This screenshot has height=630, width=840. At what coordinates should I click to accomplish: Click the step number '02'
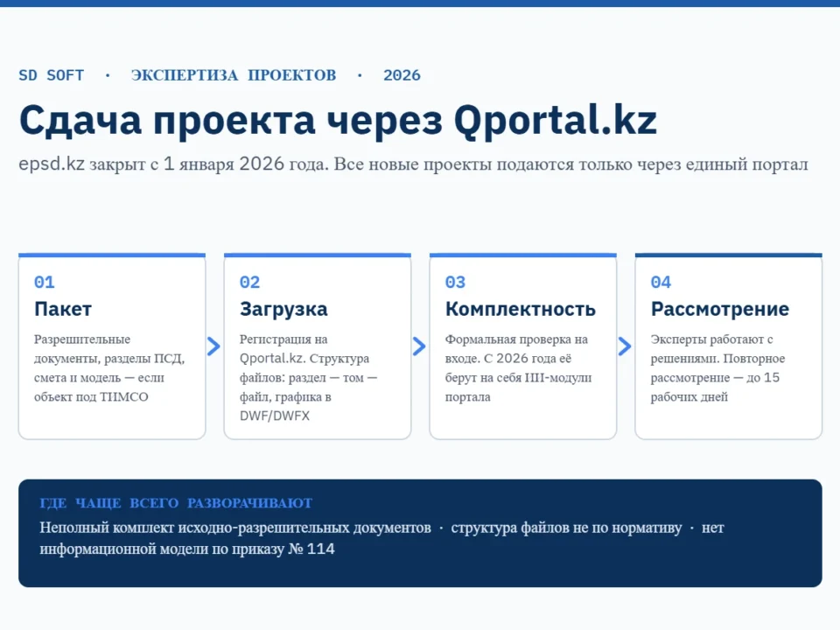(x=249, y=283)
